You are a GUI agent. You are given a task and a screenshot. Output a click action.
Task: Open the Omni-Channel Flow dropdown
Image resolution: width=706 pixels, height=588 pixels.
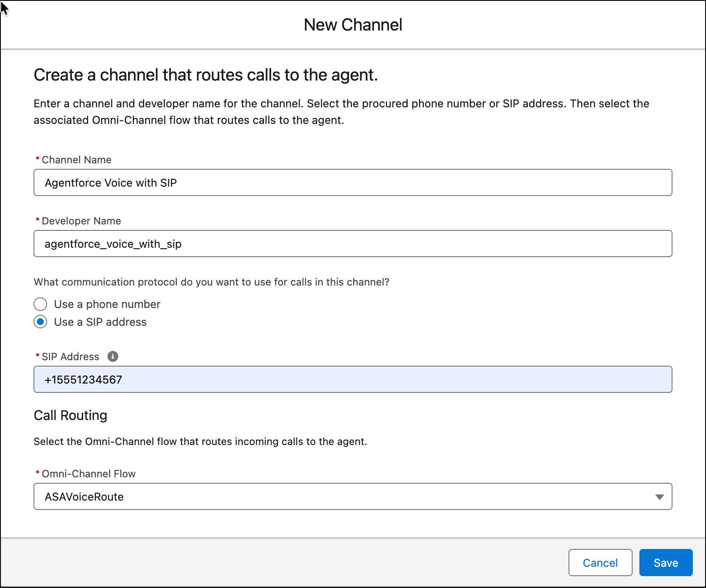[x=353, y=496]
